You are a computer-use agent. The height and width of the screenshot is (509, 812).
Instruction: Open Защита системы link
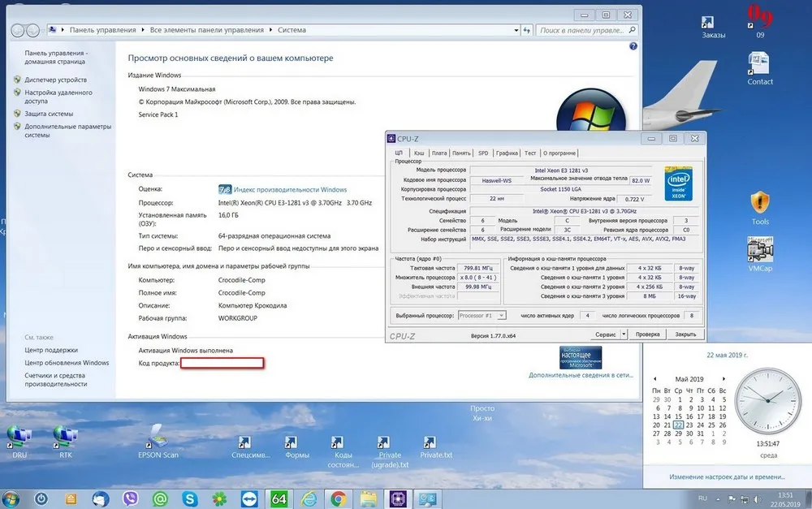[x=49, y=114]
